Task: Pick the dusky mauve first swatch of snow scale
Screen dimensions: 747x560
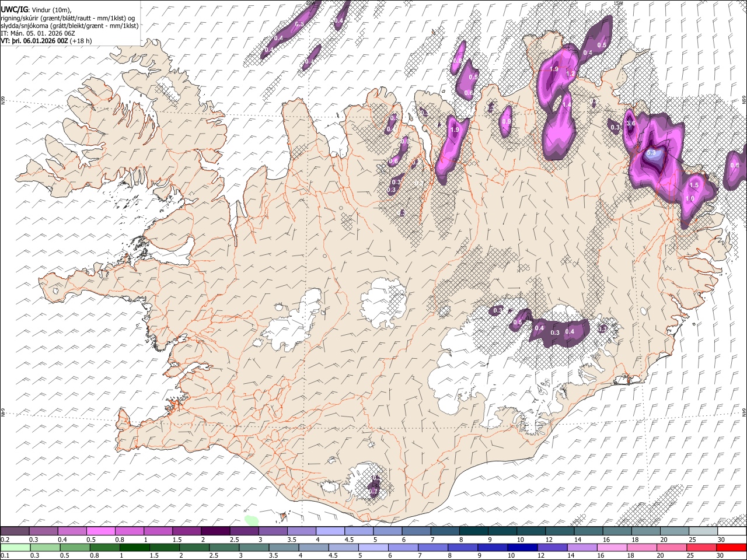Action: pos(15,531)
